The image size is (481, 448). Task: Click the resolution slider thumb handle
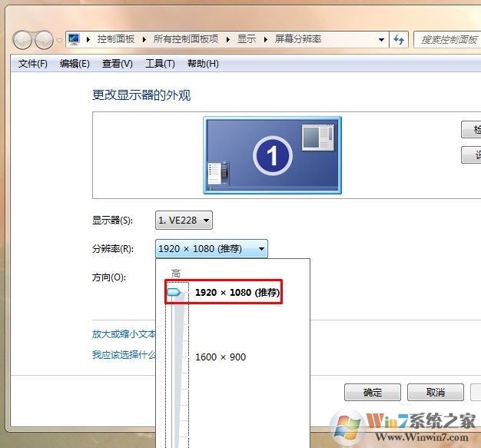click(174, 293)
